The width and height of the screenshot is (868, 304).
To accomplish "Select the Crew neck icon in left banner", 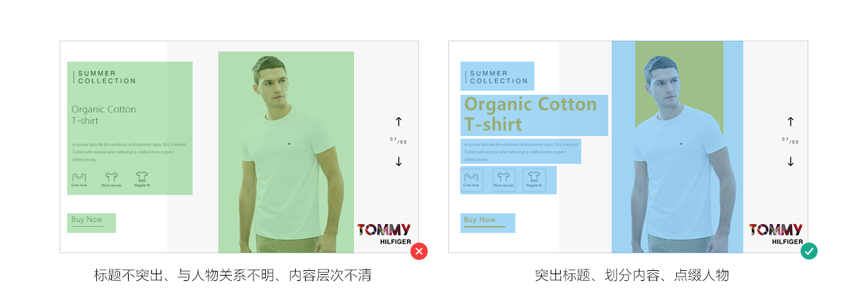I will 79,177.
